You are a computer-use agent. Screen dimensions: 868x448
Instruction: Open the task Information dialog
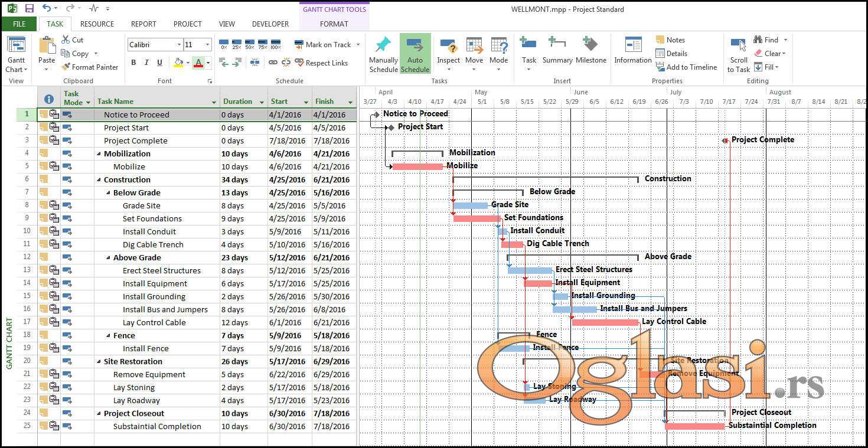point(632,47)
